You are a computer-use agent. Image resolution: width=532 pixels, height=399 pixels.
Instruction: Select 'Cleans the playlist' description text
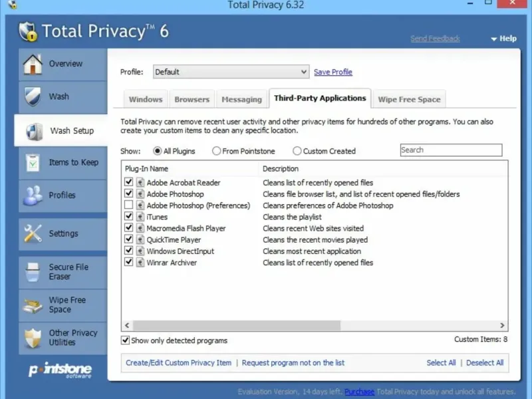coord(292,217)
